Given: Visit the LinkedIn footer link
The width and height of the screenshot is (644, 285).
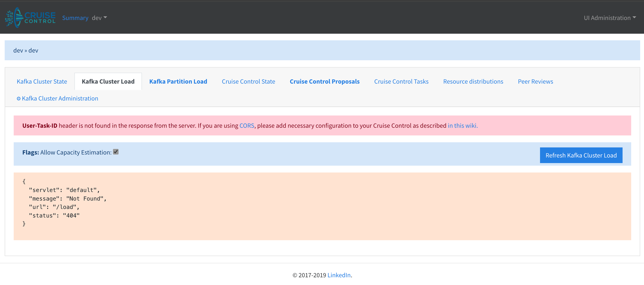Looking at the screenshot, I should (339, 275).
